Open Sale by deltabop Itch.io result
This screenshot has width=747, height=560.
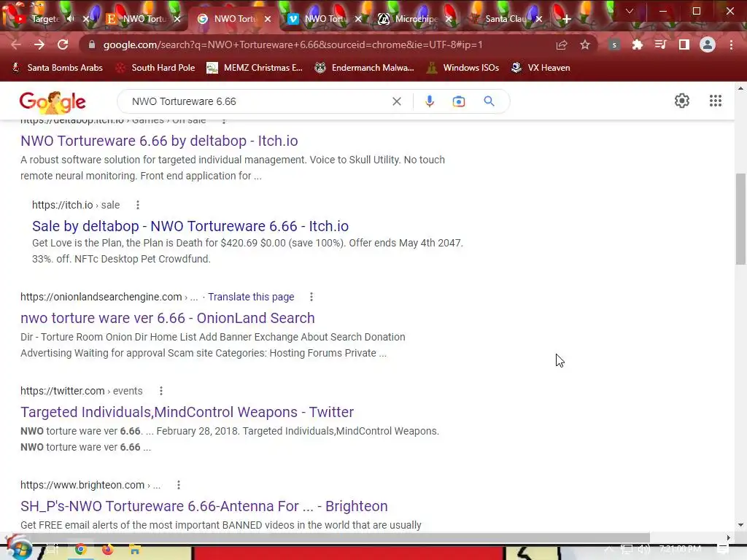pyautogui.click(x=190, y=226)
